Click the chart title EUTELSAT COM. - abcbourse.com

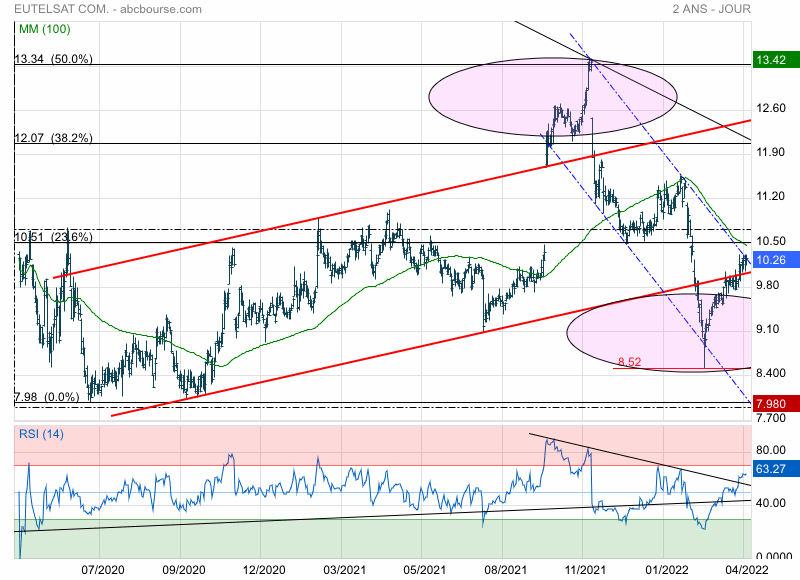[108, 9]
